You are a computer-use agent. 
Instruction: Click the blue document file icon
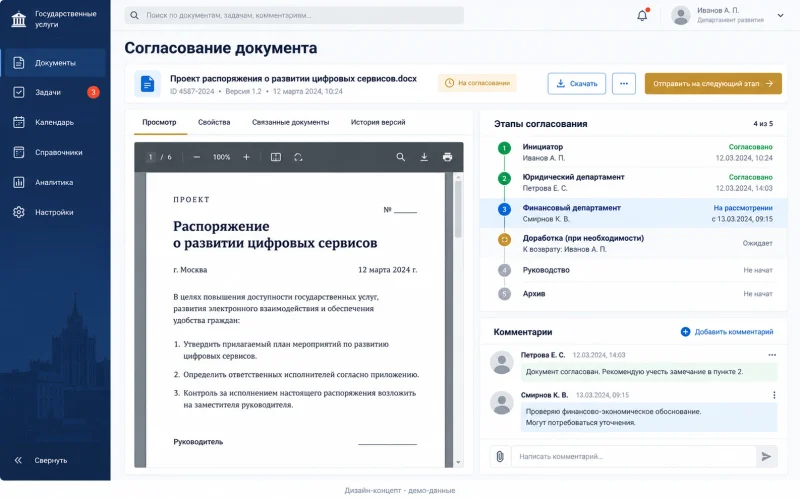pos(147,84)
